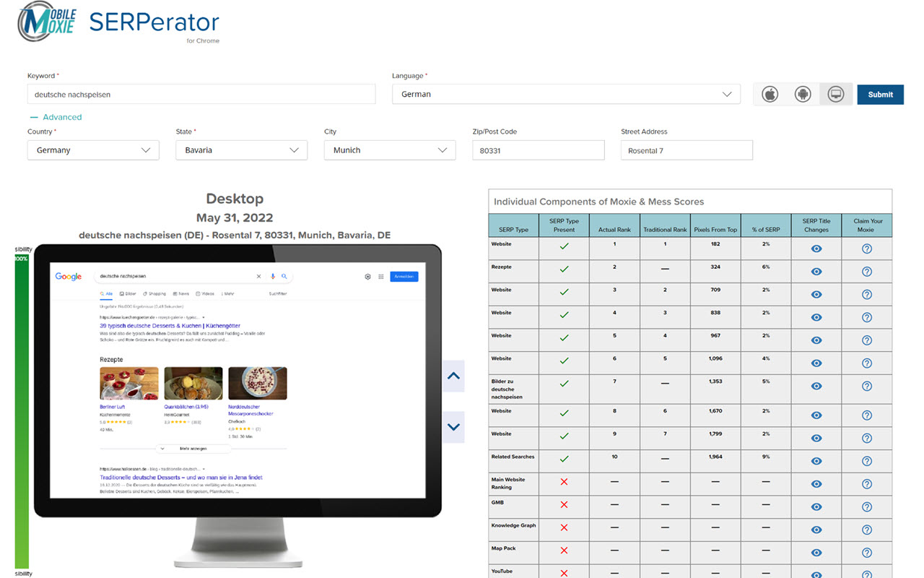Open Claim Your Moxie help for Rezepte row

tap(867, 272)
